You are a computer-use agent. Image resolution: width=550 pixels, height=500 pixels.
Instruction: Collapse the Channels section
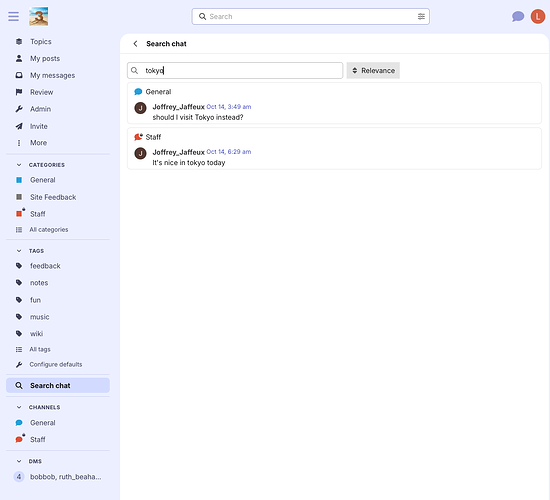point(19,407)
